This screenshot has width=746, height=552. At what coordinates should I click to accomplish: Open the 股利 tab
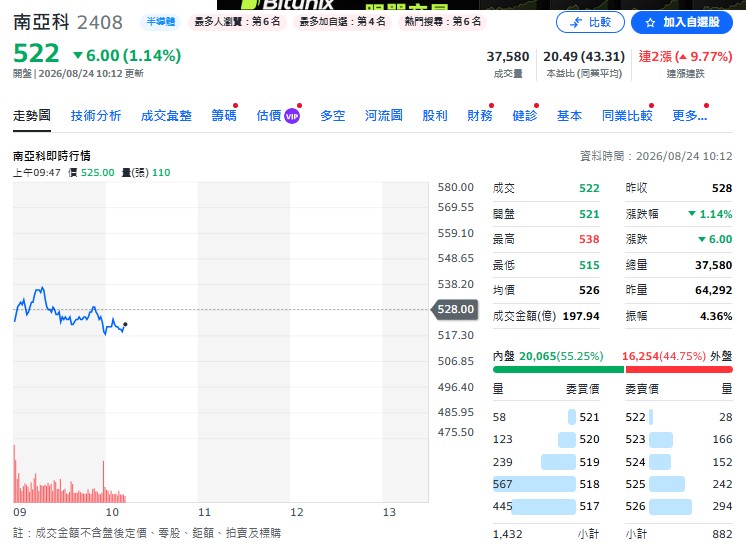tap(435, 116)
